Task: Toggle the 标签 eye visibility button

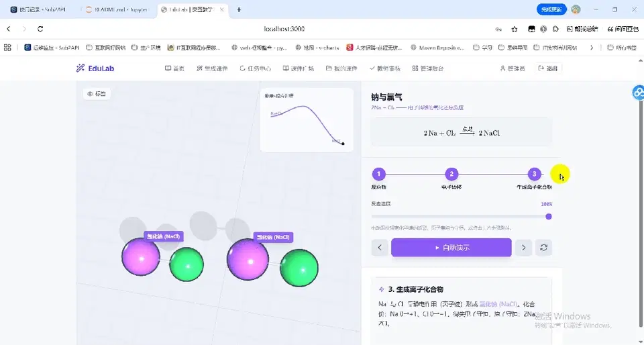Action: click(x=97, y=94)
